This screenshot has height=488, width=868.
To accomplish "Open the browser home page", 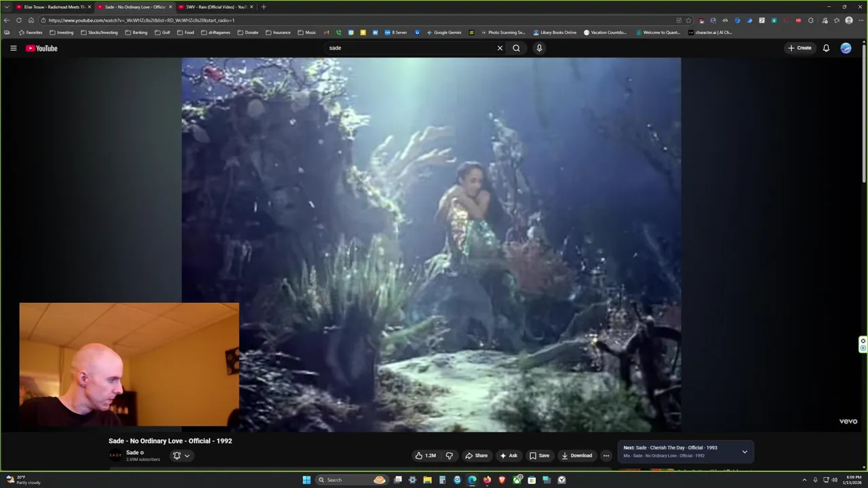I will click(x=31, y=20).
